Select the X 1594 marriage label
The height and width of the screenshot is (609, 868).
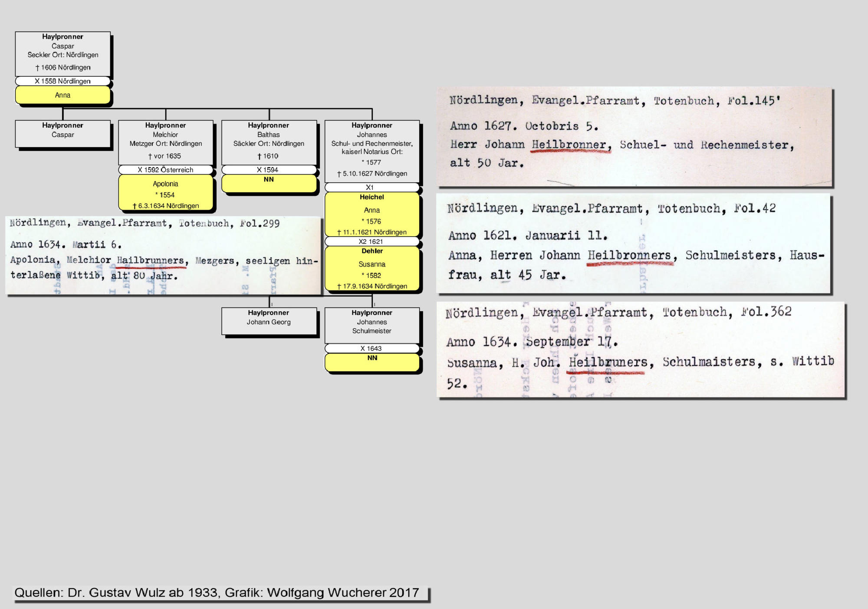click(269, 170)
